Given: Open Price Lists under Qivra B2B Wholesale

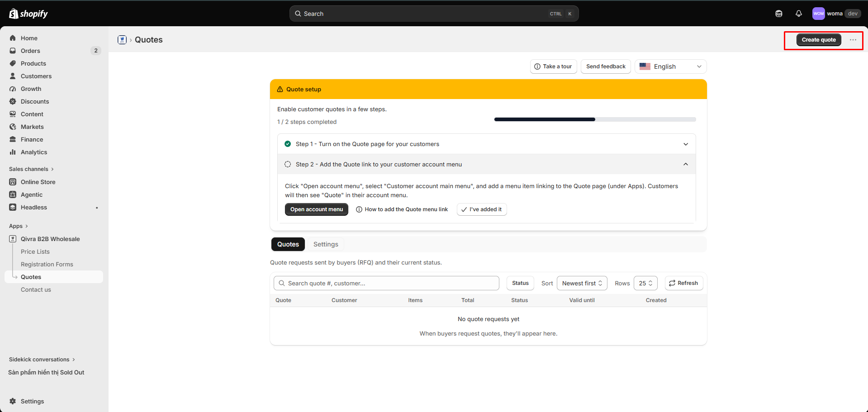Looking at the screenshot, I should pyautogui.click(x=35, y=251).
